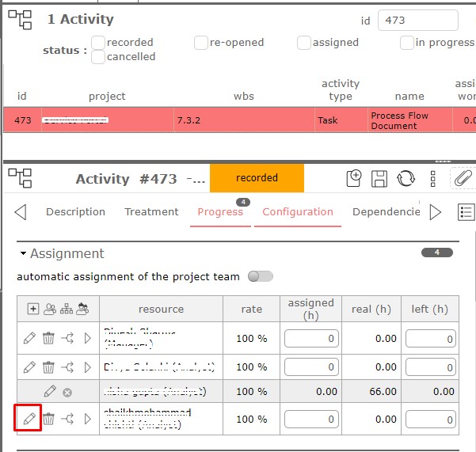Sort the list by the project column header
Viewport: 476px width, 452px height.
pos(107,96)
